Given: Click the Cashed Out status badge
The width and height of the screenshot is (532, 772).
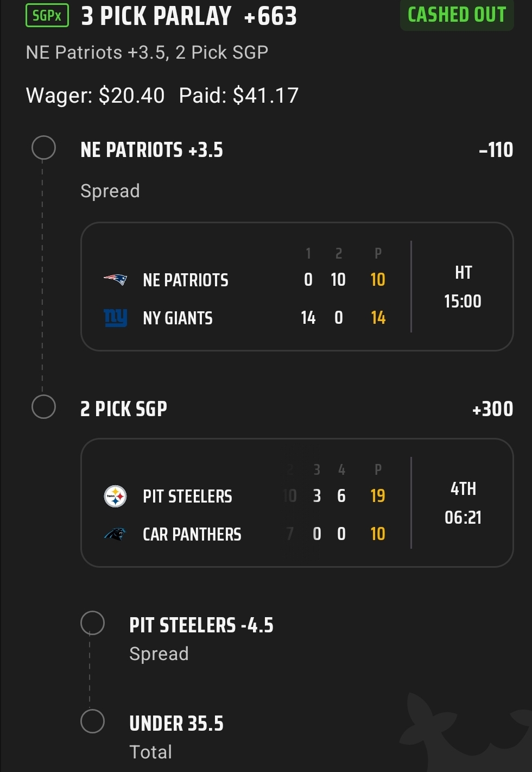Looking at the screenshot, I should click(x=457, y=15).
